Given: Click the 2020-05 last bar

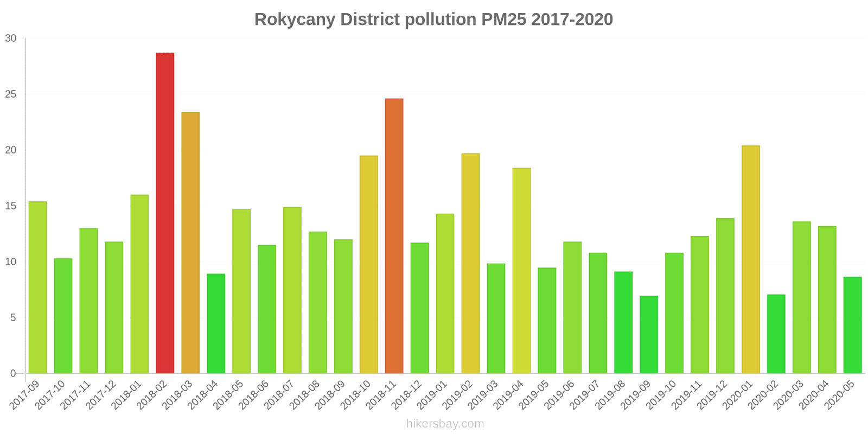Looking at the screenshot, I should click(852, 325).
